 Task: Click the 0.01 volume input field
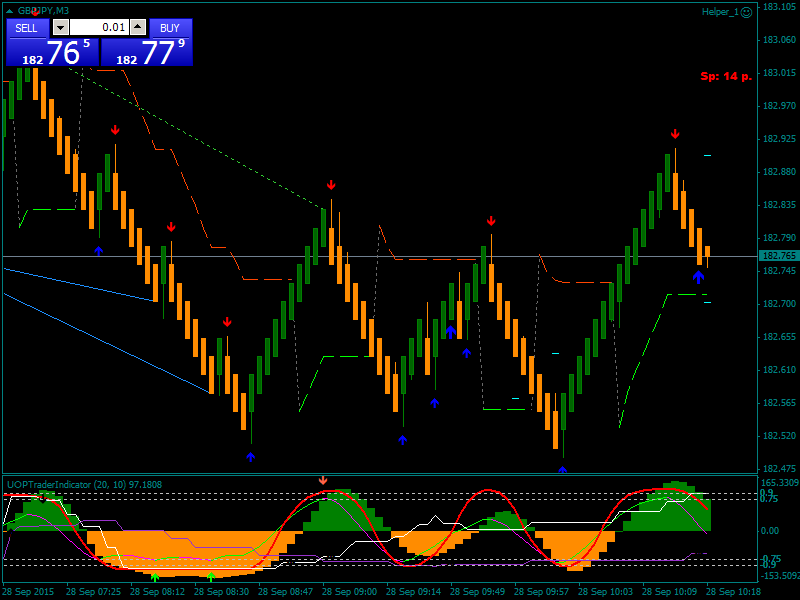click(99, 28)
